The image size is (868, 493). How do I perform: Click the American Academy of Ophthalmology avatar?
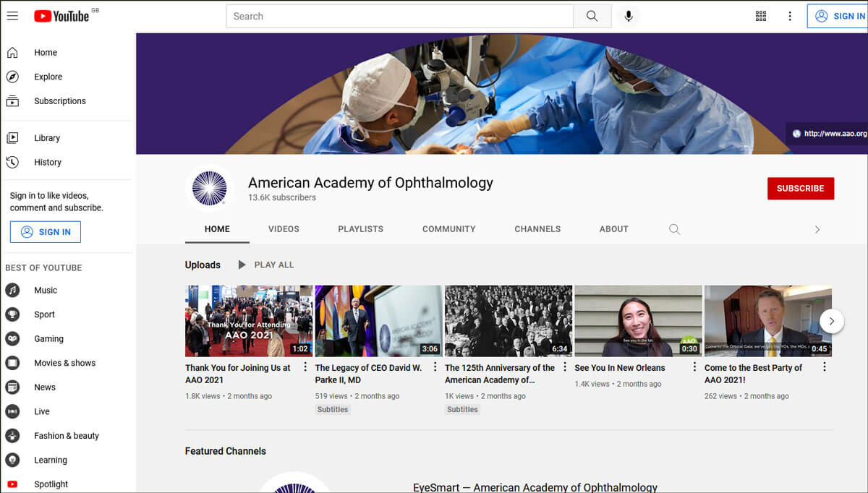point(209,188)
